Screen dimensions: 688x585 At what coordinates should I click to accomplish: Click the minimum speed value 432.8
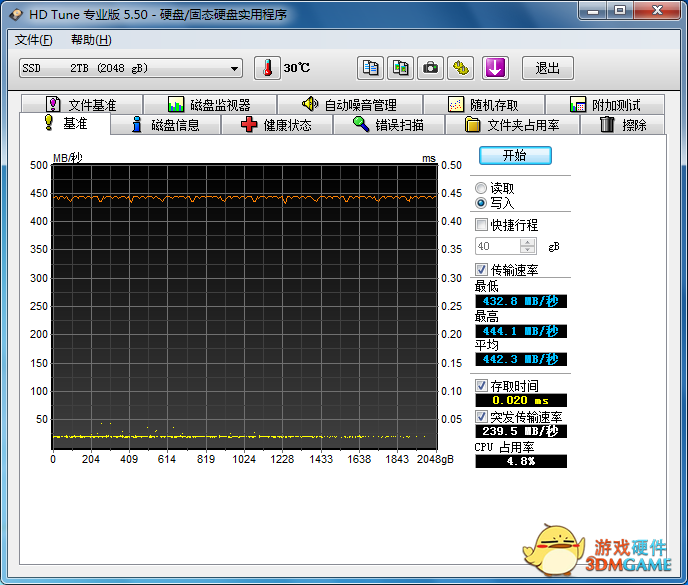coord(521,301)
